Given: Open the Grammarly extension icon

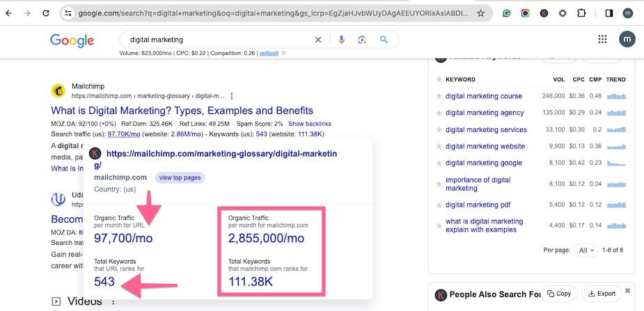Looking at the screenshot, I should coord(507,13).
